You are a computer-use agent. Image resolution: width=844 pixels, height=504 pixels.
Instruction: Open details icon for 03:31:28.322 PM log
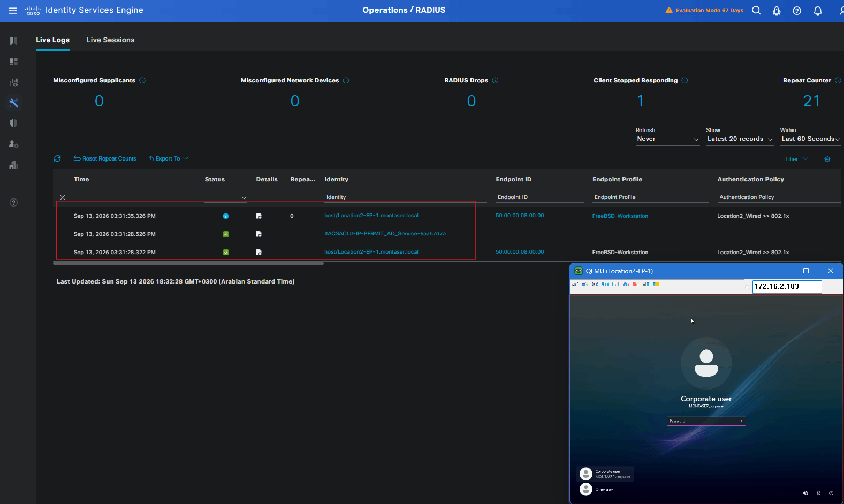point(259,253)
